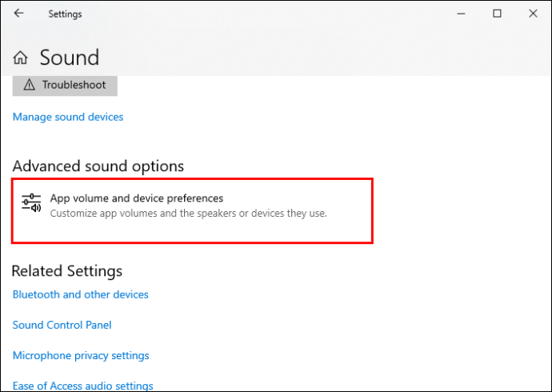
Task: Open Manage sound devices link
Action: (68, 117)
